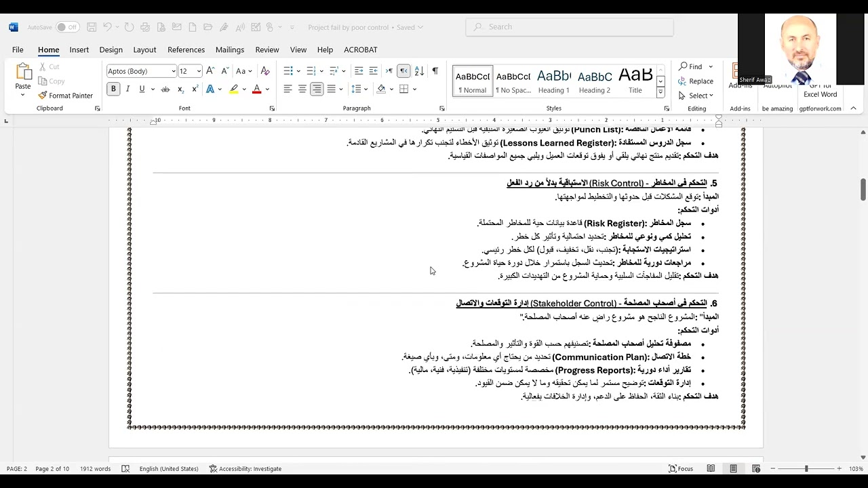Click the vertical scrollbar thumb
868x488 pixels.
pyautogui.click(x=863, y=189)
